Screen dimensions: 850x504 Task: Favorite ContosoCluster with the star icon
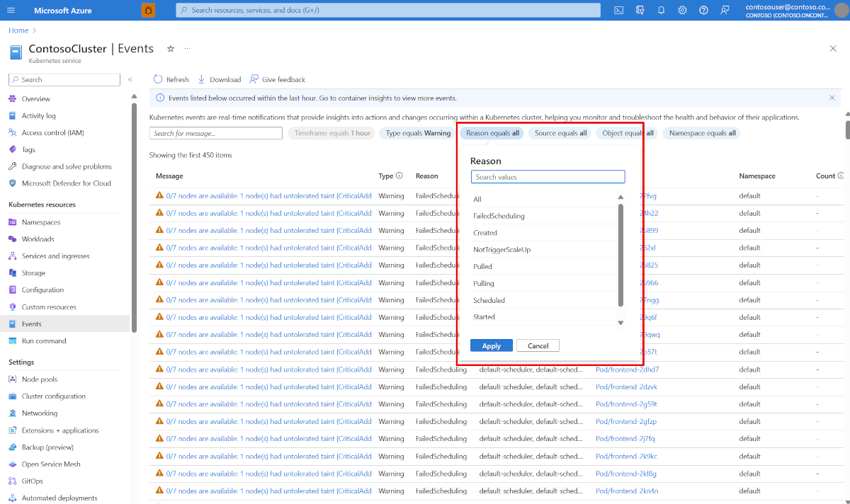click(x=170, y=49)
